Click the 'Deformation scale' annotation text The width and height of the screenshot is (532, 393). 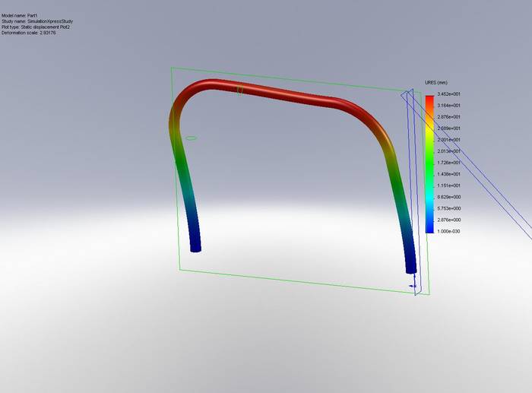click(30, 33)
